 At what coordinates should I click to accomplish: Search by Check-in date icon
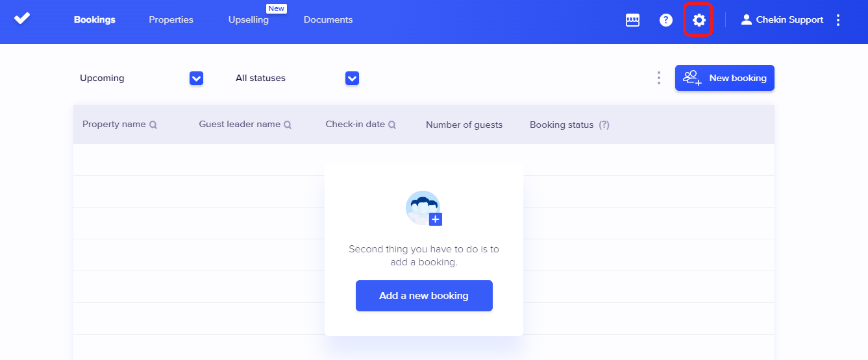click(x=392, y=125)
